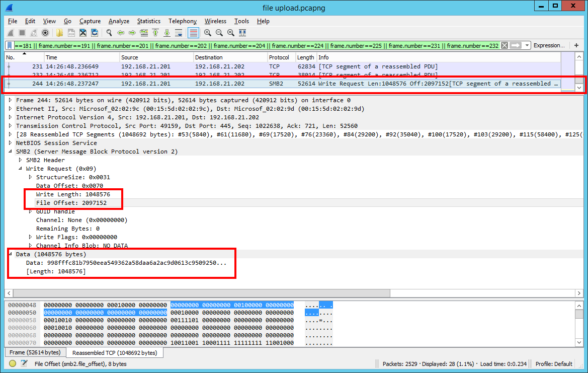
Task: Expand NetBIOS Session Service node
Action: tap(10, 143)
